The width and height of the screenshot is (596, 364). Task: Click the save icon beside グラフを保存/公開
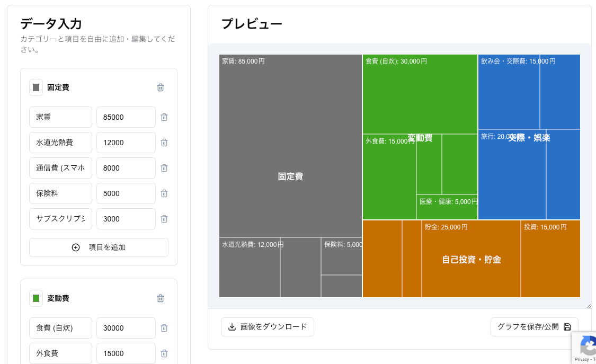click(x=567, y=327)
